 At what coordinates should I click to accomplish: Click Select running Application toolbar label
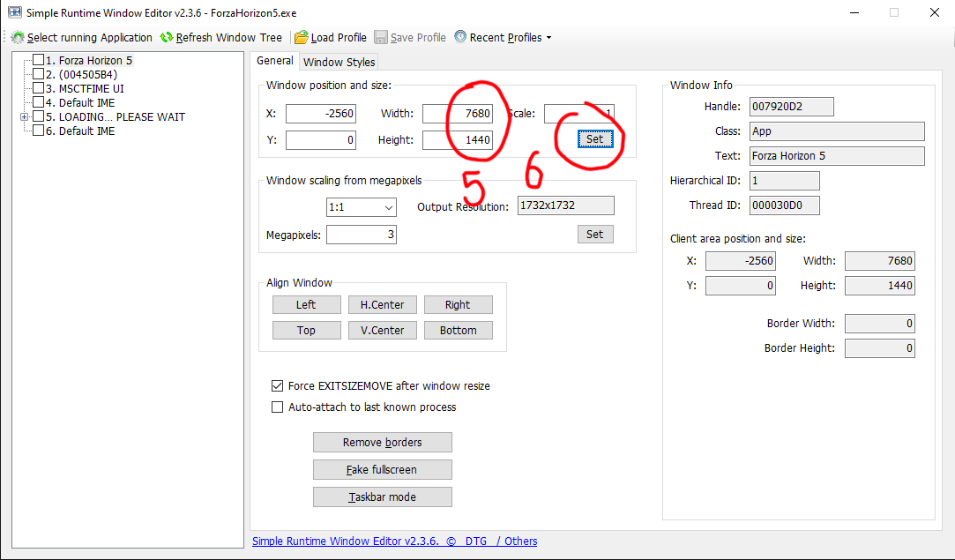[90, 38]
